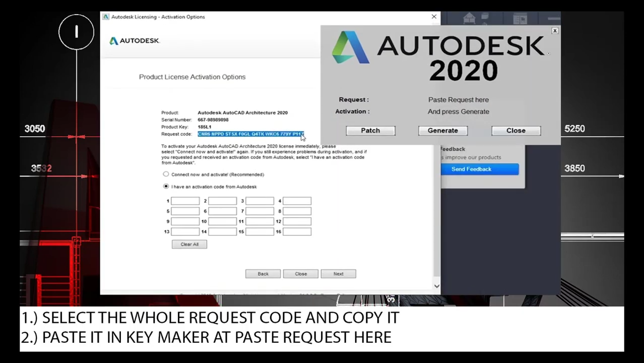This screenshot has width=644, height=363.
Task: Click the Close button in Autodesk 2020 keygen
Action: coord(516,131)
